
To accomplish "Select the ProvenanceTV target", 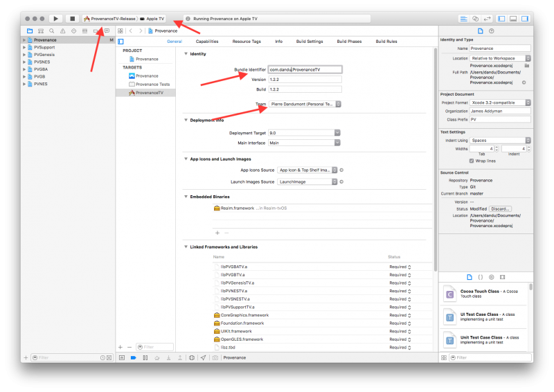I will 145,93.
